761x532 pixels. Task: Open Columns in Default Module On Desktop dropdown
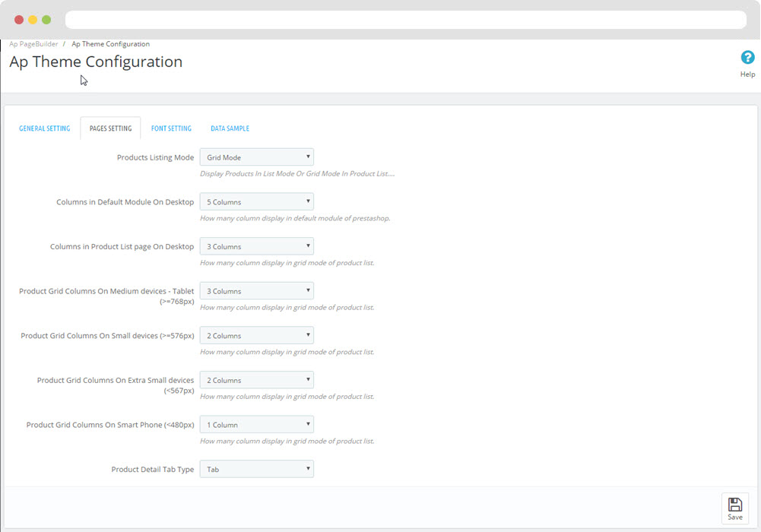[x=256, y=202]
